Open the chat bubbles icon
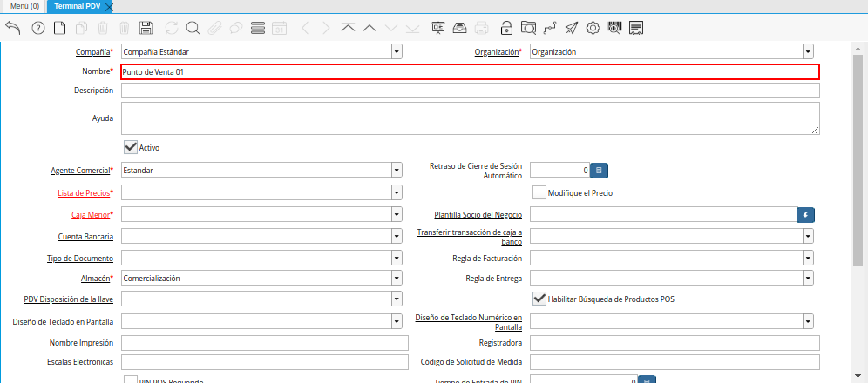 pos(236,28)
